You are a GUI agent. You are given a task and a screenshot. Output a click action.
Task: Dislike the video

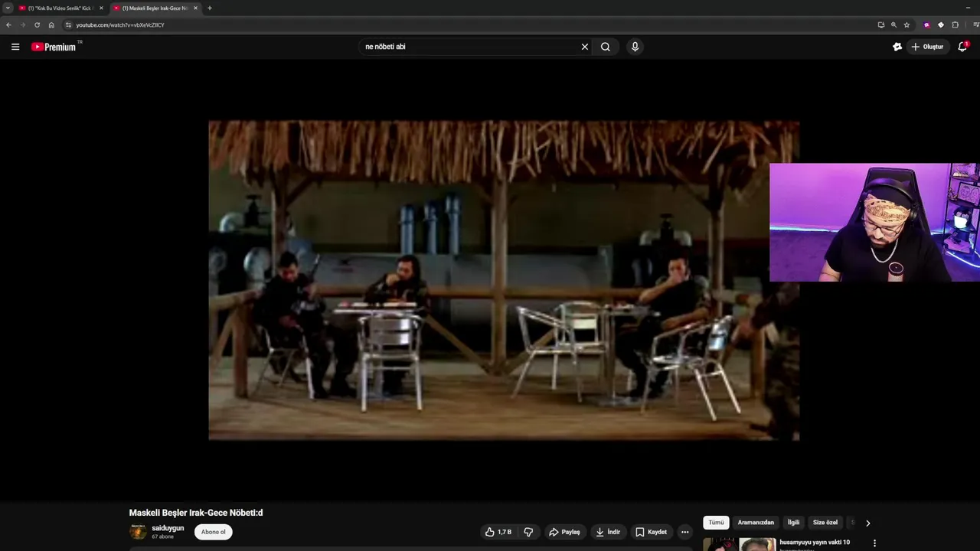pyautogui.click(x=528, y=532)
